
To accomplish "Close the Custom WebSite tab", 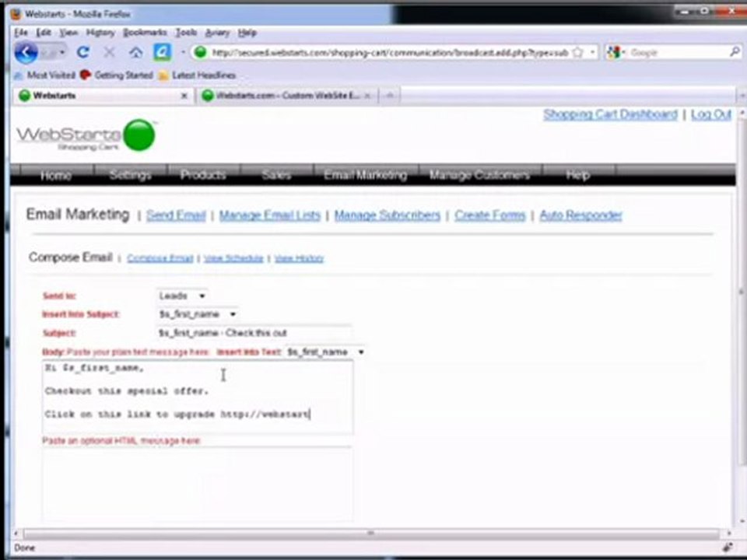I will click(x=367, y=96).
